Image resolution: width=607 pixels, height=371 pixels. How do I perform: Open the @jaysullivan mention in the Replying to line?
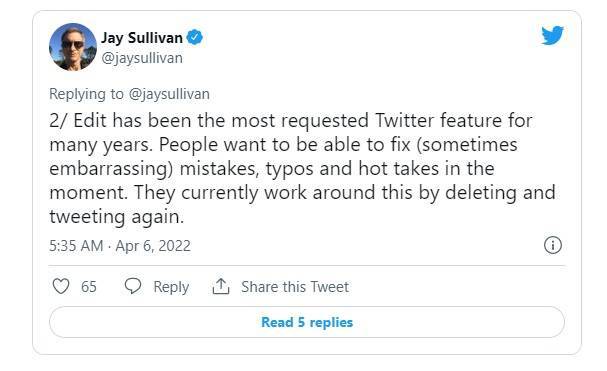(169, 94)
